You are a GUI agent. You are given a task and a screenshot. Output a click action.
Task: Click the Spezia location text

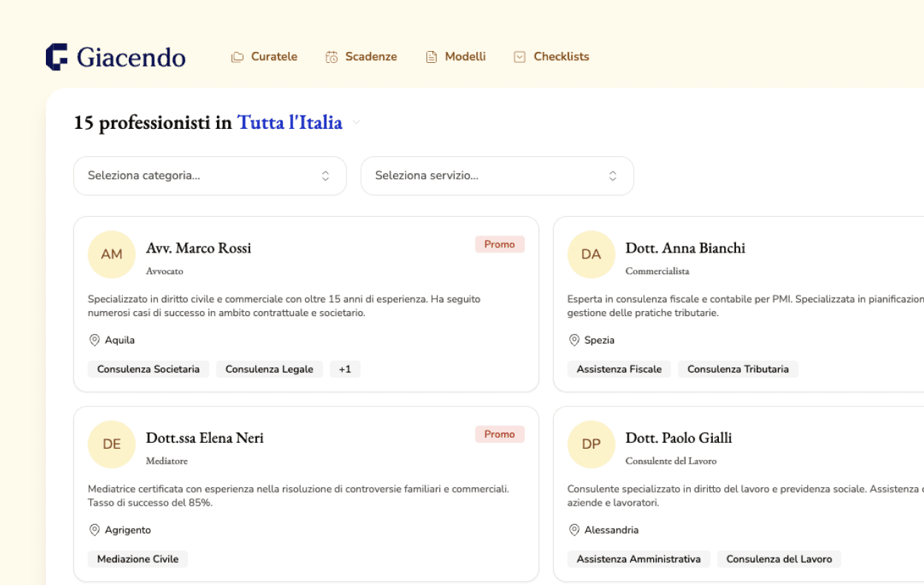click(600, 340)
